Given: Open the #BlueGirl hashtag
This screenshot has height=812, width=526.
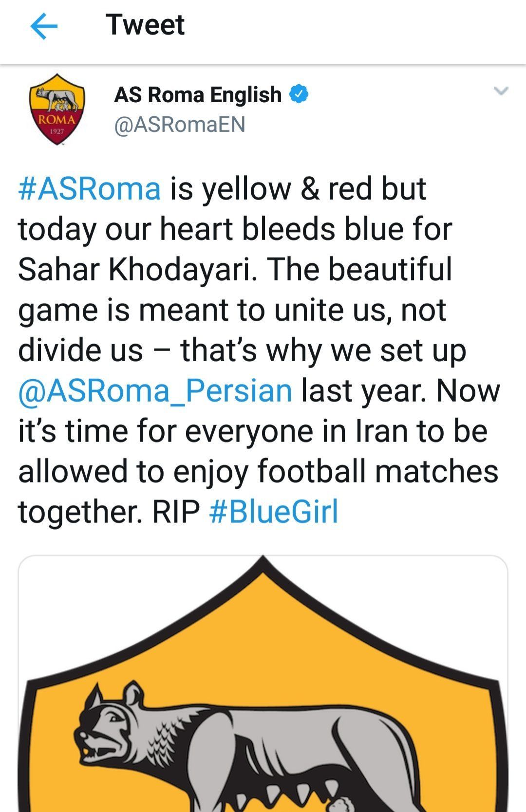Looking at the screenshot, I should point(274,512).
